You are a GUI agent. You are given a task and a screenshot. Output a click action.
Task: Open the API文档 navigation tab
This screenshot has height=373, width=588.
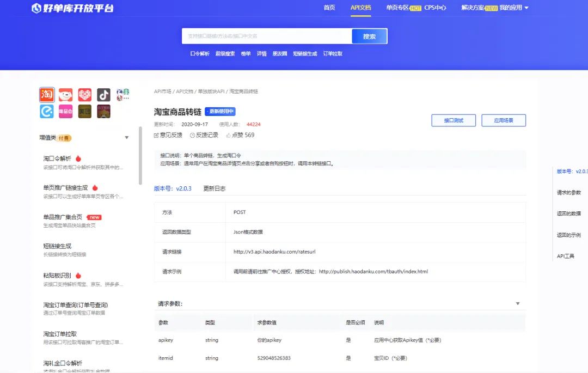pos(361,8)
